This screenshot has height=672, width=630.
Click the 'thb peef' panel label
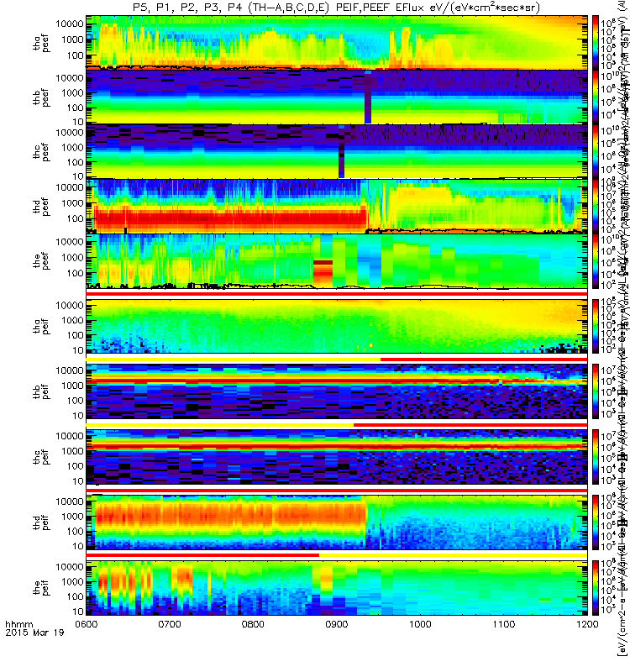click(x=41, y=97)
